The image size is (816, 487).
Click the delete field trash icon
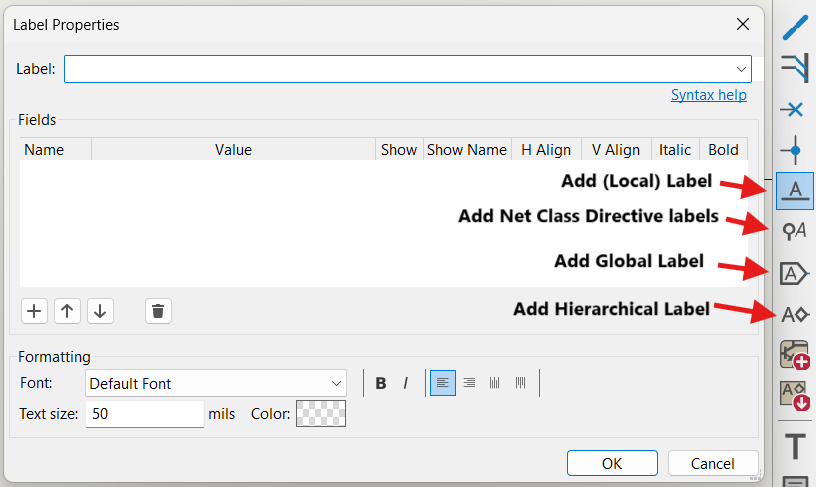pos(158,311)
